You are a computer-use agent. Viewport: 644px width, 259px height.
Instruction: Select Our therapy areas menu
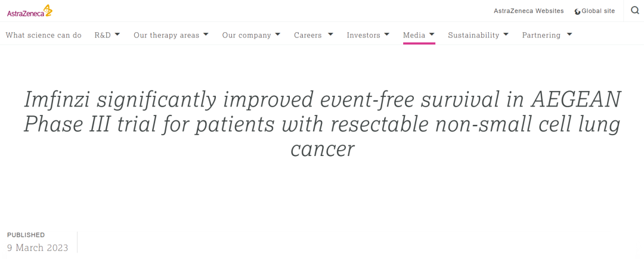(166, 35)
